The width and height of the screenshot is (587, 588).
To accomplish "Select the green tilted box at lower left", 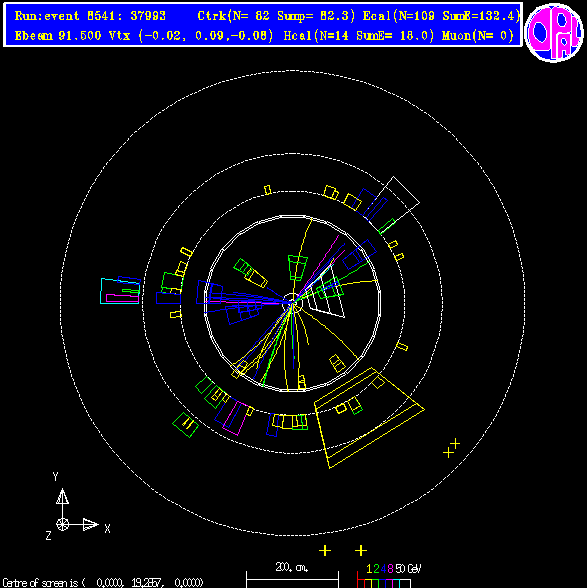I will [x=185, y=424].
